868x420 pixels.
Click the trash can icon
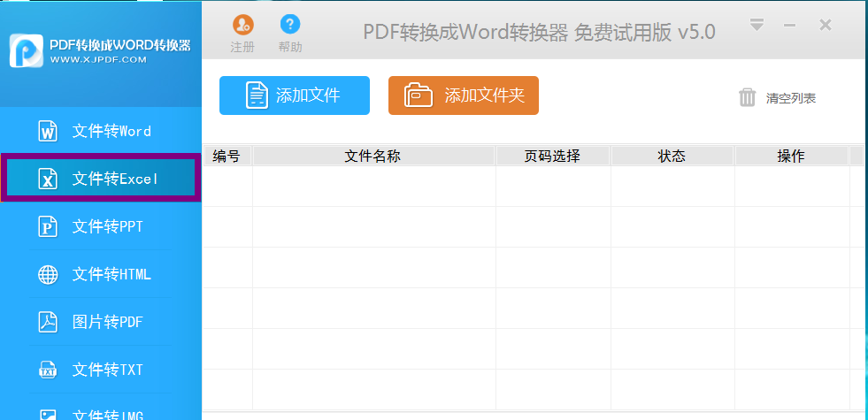pos(747,97)
